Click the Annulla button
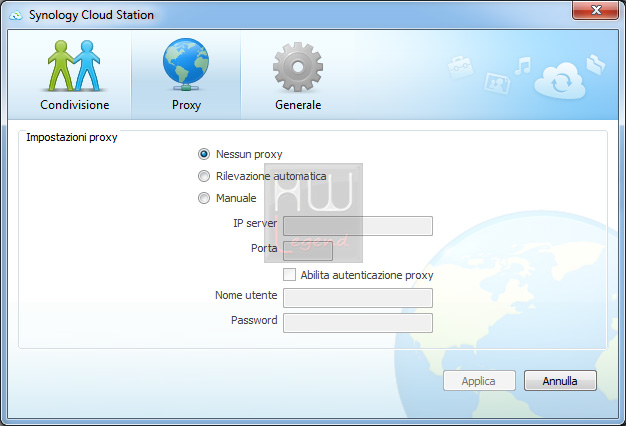Viewport: 626px width, 426px height. [560, 381]
